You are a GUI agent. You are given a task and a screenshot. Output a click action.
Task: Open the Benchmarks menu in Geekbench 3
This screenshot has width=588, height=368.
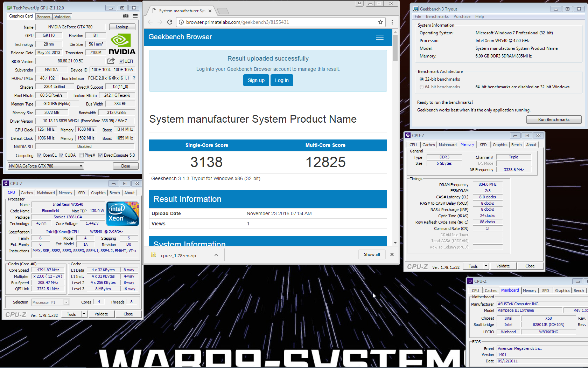[x=437, y=16]
